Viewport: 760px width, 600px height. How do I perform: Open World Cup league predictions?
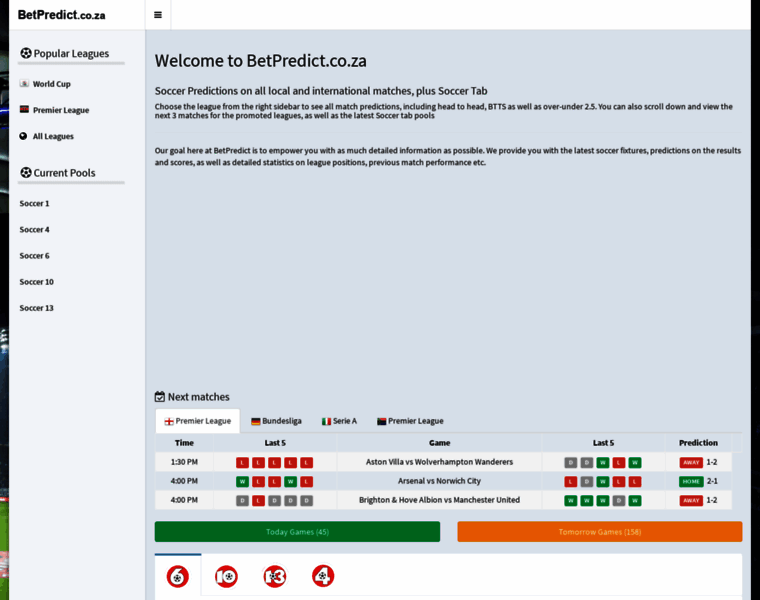[51, 84]
